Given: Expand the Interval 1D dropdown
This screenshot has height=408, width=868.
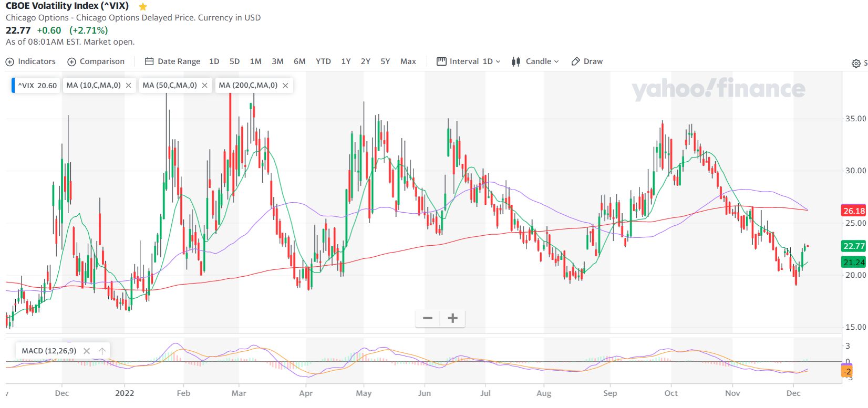Looking at the screenshot, I should pos(469,61).
